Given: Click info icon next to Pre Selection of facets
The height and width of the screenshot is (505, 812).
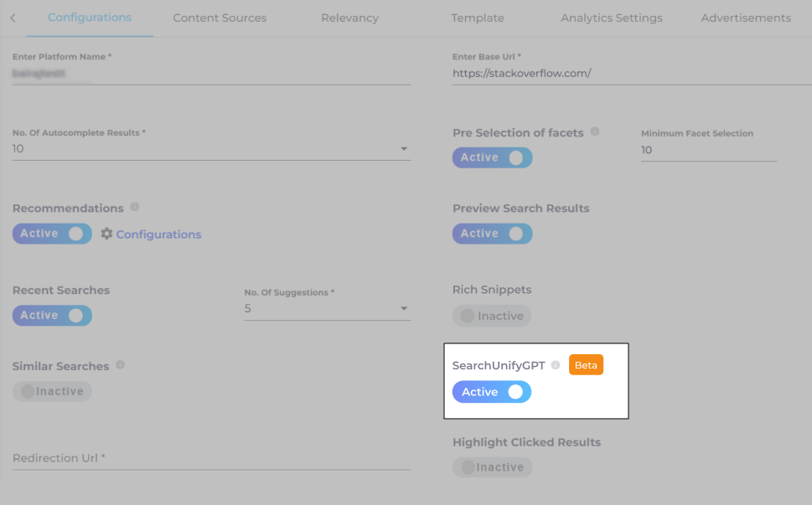Looking at the screenshot, I should (x=595, y=131).
